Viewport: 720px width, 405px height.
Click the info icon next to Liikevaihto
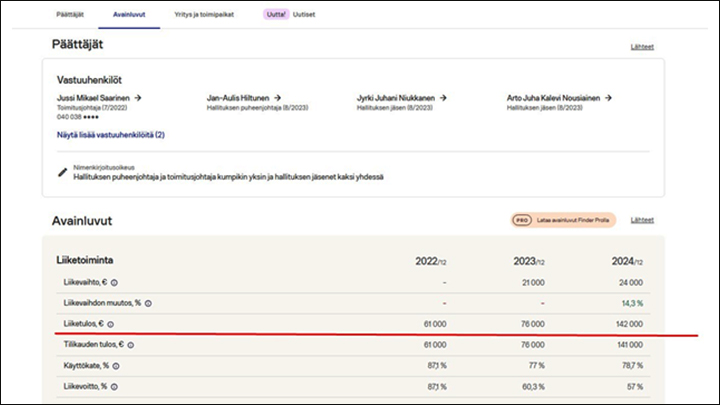tap(115, 283)
